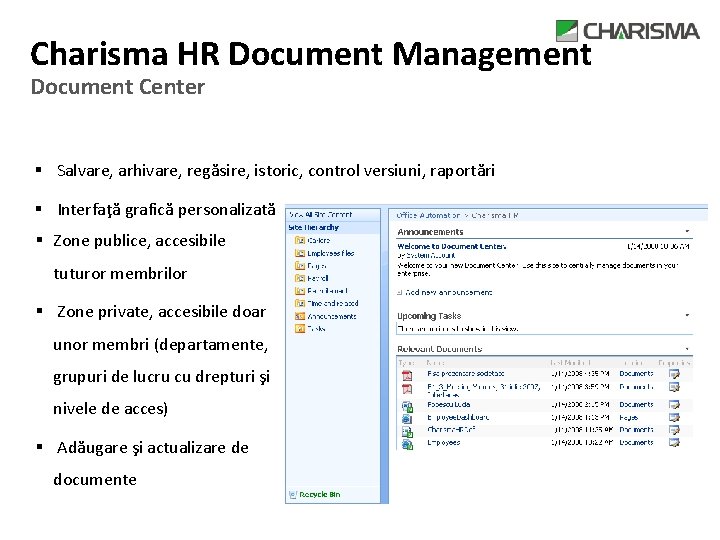This screenshot has height=540, width=720.
Task: Click Pages location in EmployeeDashboard row
Action: point(628,417)
